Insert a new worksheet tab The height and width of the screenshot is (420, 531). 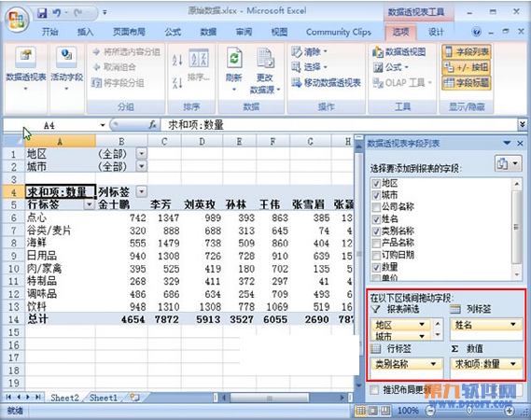(134, 398)
